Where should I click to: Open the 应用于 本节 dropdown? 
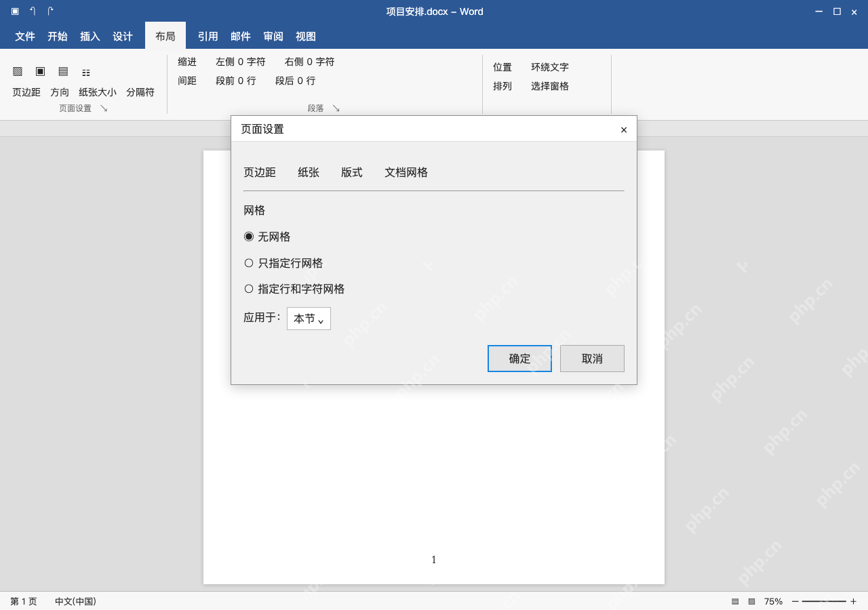[309, 319]
